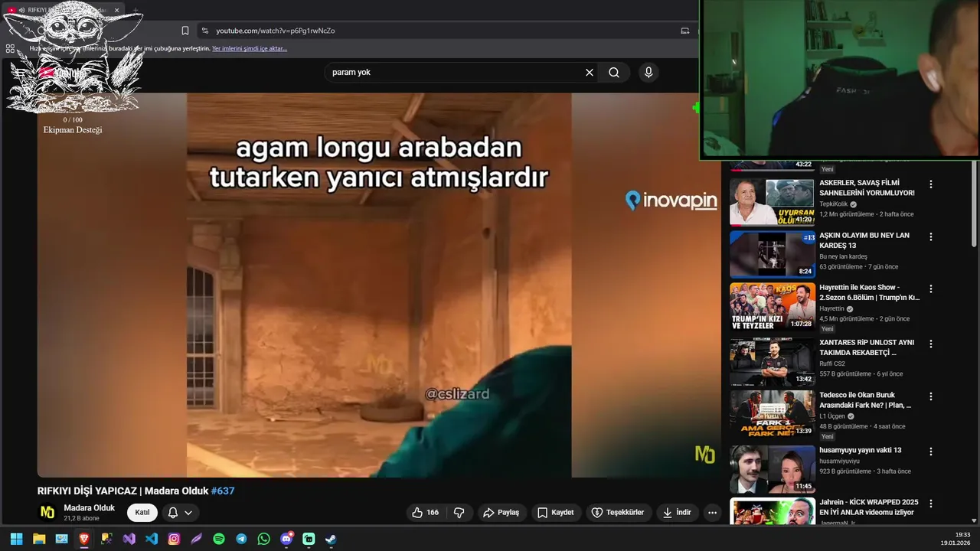Open more actions menu beside İndir
The image size is (980, 551).
pyautogui.click(x=713, y=513)
